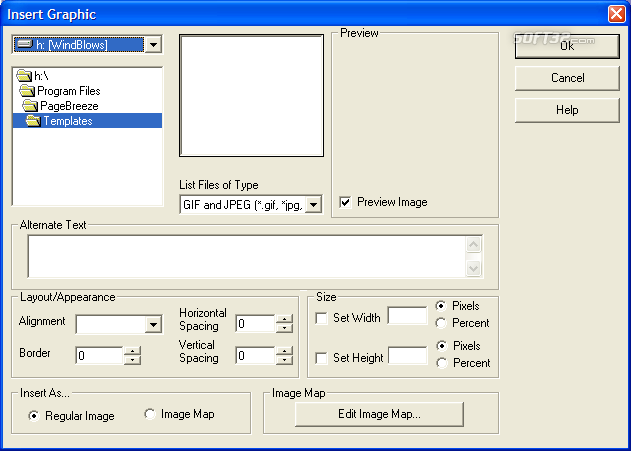The height and width of the screenshot is (451, 631).
Task: Decrease the Border value
Action: tap(132, 360)
